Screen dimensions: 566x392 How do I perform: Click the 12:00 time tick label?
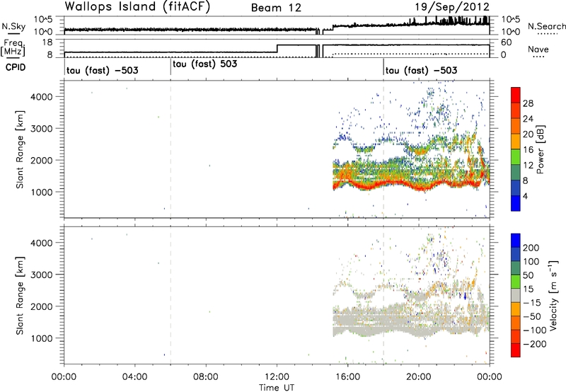pyautogui.click(x=277, y=377)
